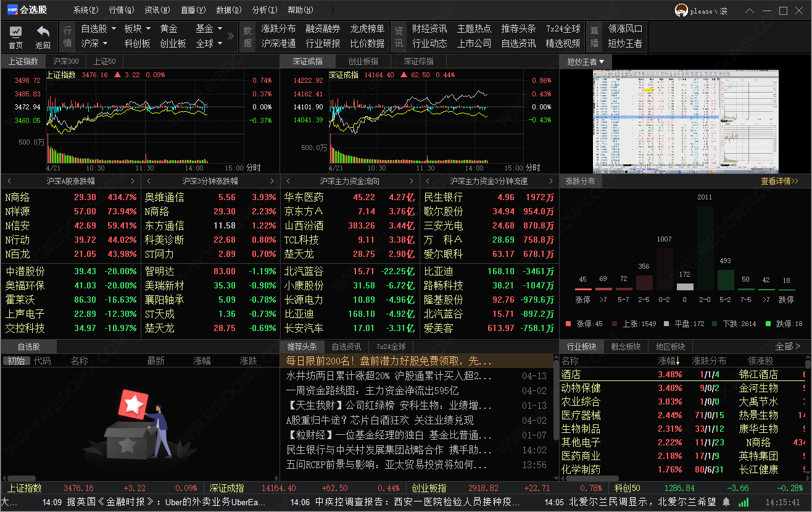Previous list arrow left of 沪深A股涨跌幅
Image resolution: width=812 pixels, height=512 pixels.
coord(9,181)
